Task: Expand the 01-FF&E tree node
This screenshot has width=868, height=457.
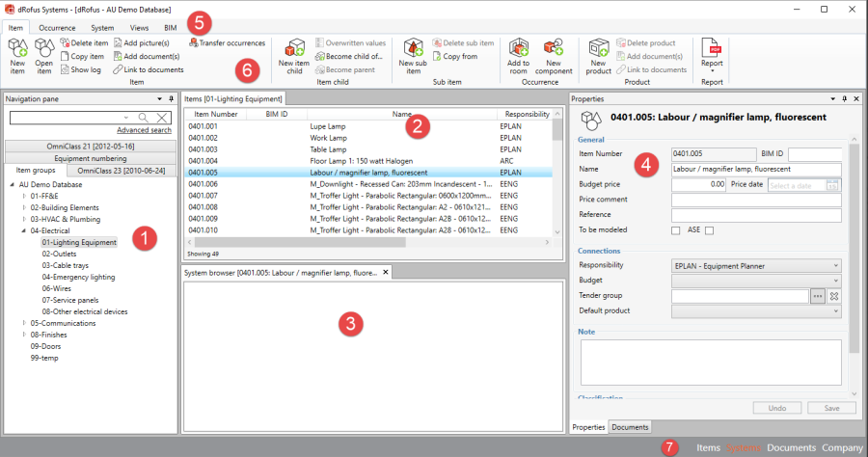Action: pos(24,196)
